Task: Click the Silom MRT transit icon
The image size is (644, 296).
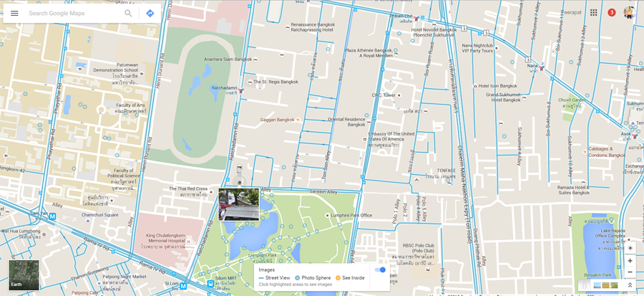Action: [210, 284]
